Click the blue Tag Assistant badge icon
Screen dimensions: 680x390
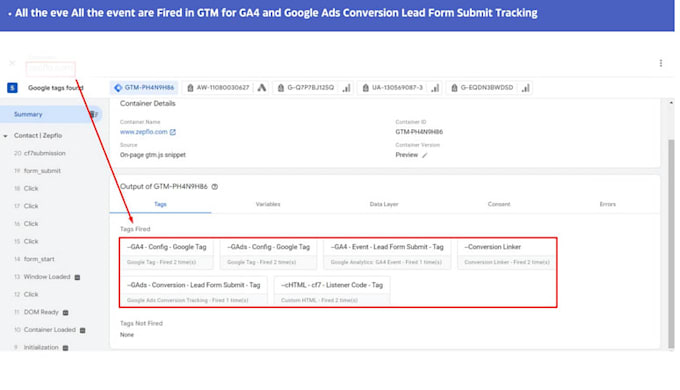(x=12, y=88)
